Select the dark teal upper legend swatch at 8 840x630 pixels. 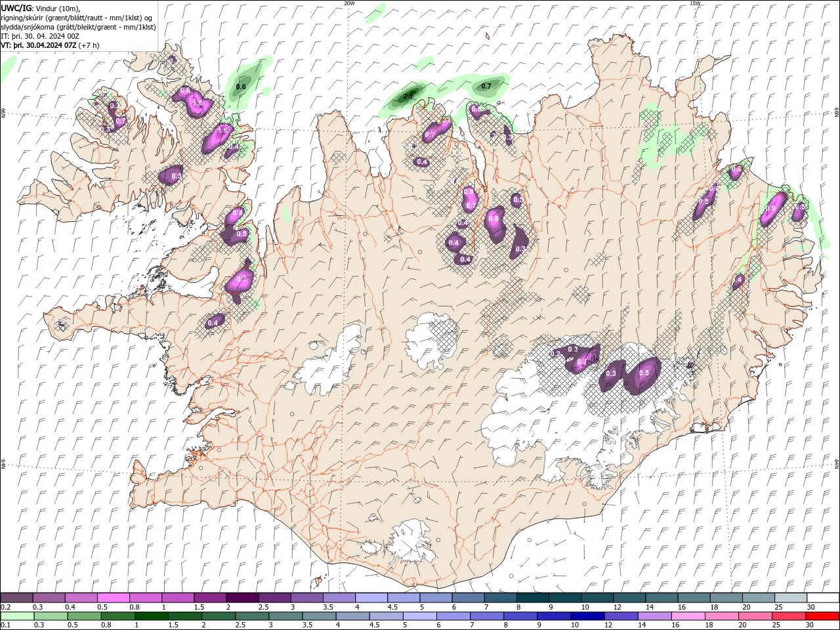(533, 598)
